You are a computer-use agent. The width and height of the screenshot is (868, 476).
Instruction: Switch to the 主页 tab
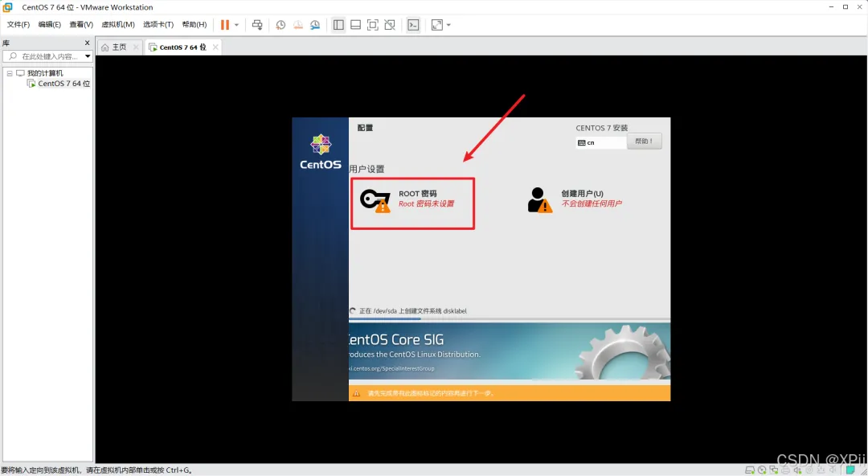point(119,47)
